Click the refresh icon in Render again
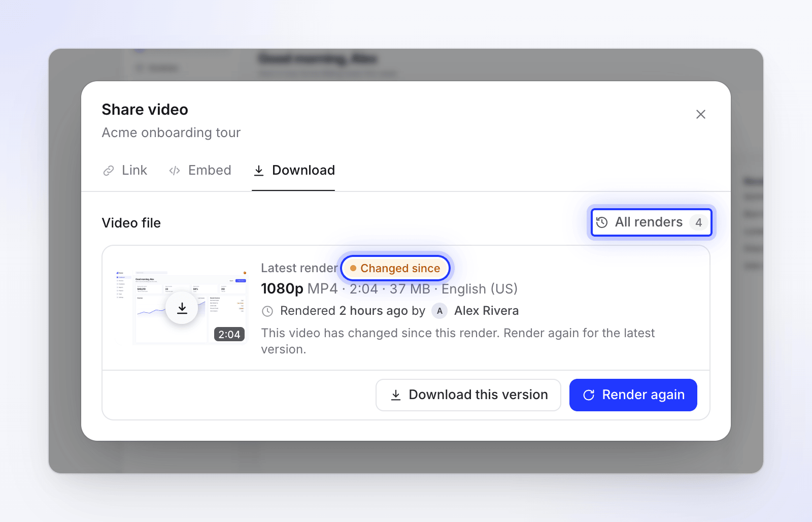This screenshot has width=812, height=522. point(589,395)
